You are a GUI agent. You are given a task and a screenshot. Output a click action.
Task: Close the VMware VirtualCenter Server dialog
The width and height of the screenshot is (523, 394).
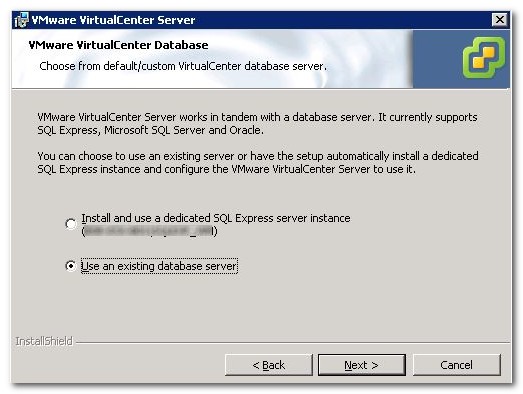[499, 20]
